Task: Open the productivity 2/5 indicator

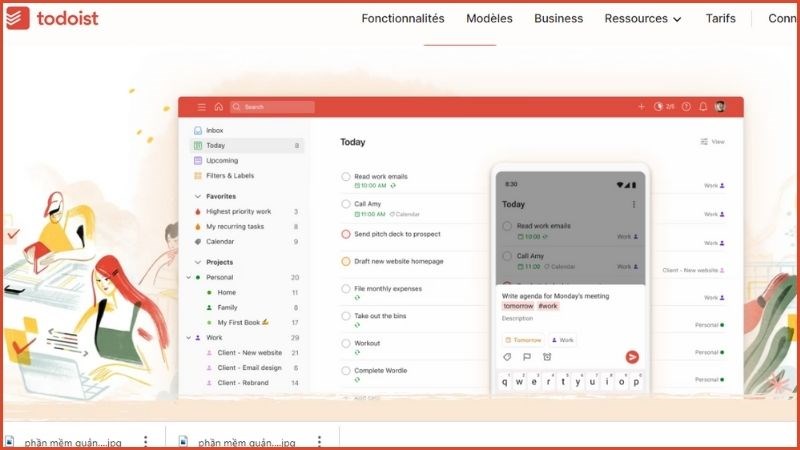Action: click(664, 107)
